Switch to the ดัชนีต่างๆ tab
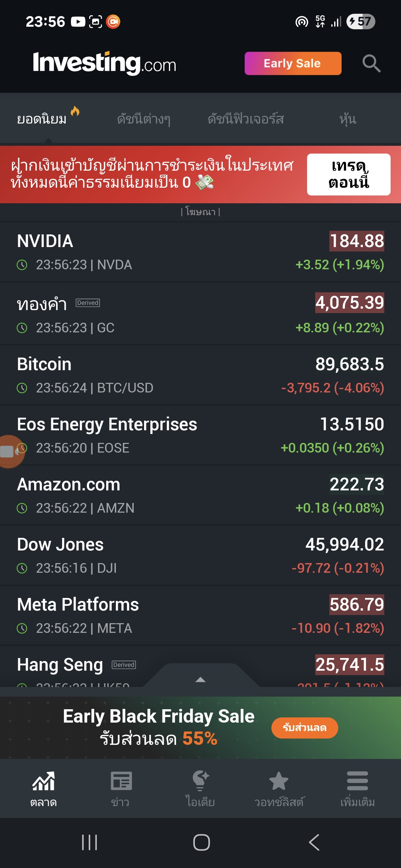 coord(144,119)
